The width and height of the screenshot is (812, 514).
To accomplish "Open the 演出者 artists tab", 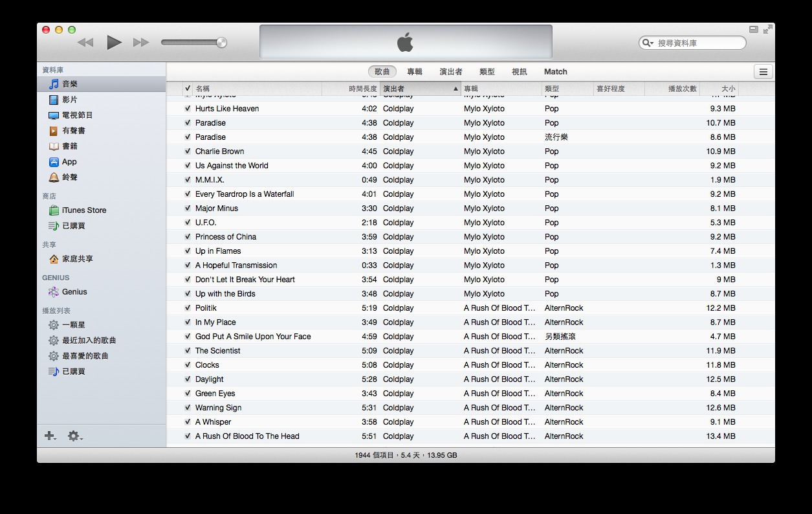I will click(x=451, y=72).
